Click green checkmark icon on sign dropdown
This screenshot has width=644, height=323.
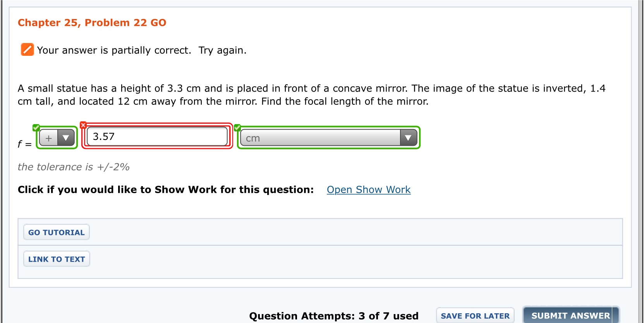pos(36,128)
